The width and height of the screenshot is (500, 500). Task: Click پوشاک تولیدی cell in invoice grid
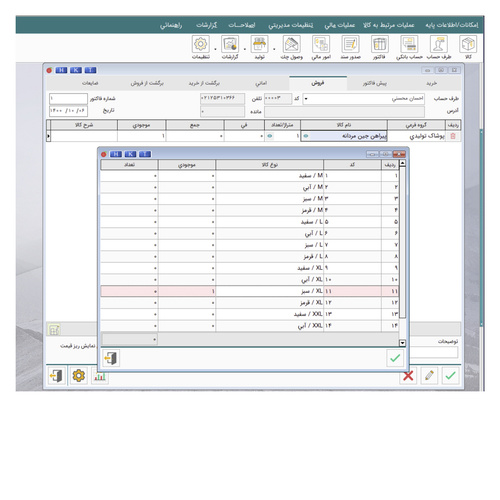click(416, 136)
